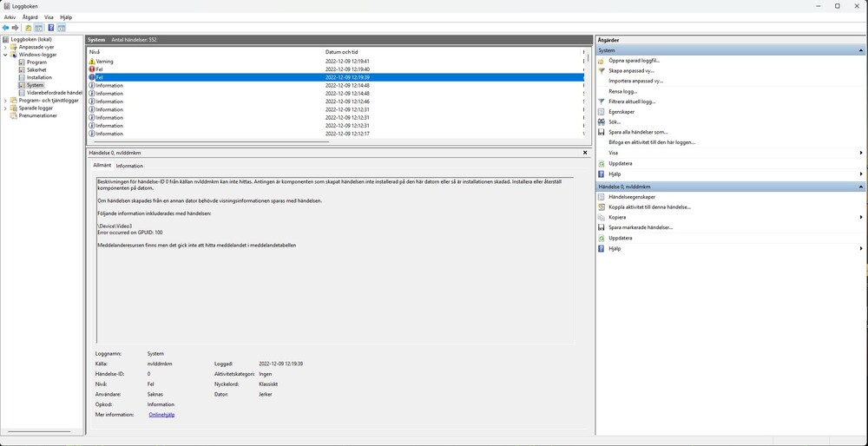Select the highlighted Fel event at 12:19:39
The width and height of the screenshot is (868, 446).
[335, 77]
